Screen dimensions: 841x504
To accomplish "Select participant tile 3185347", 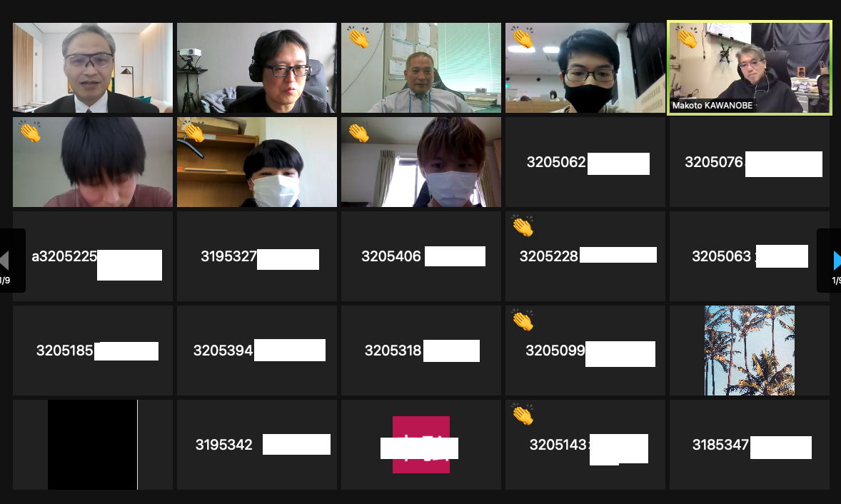I will pos(750,445).
